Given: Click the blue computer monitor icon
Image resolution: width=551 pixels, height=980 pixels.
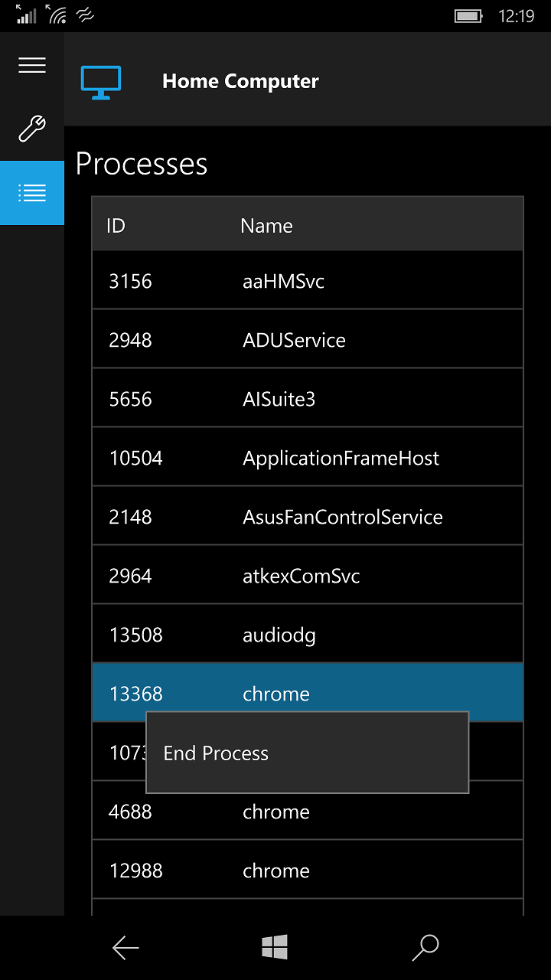Looking at the screenshot, I should [x=101, y=82].
